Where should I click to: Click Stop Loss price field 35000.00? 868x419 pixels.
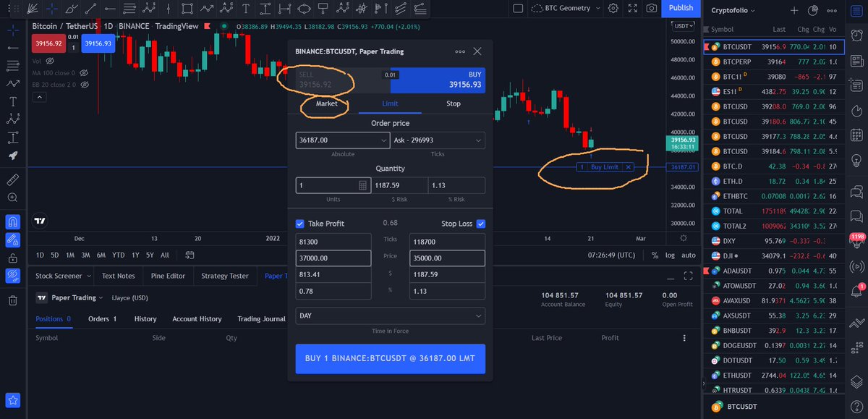tap(448, 258)
